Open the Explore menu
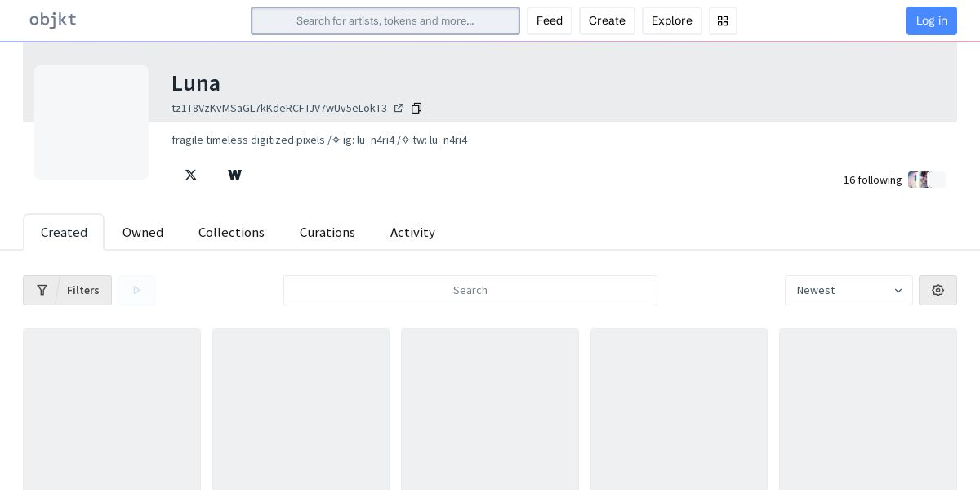Viewport: 980px width, 490px height. pos(672,21)
